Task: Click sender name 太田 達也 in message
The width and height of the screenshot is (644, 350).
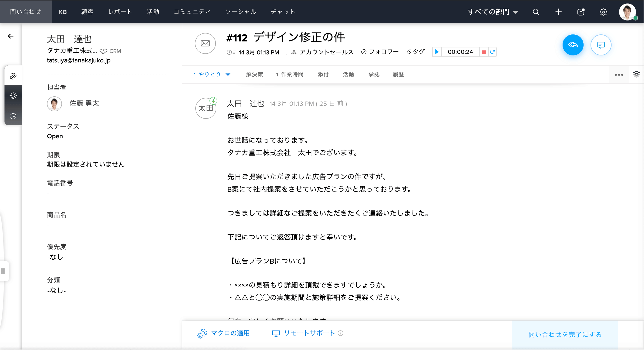Action: click(246, 104)
